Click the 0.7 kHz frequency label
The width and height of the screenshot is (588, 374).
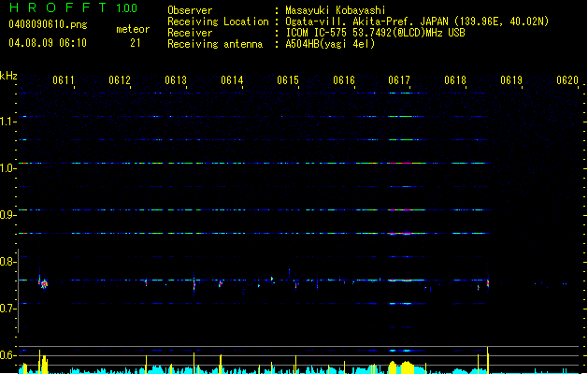(7, 309)
